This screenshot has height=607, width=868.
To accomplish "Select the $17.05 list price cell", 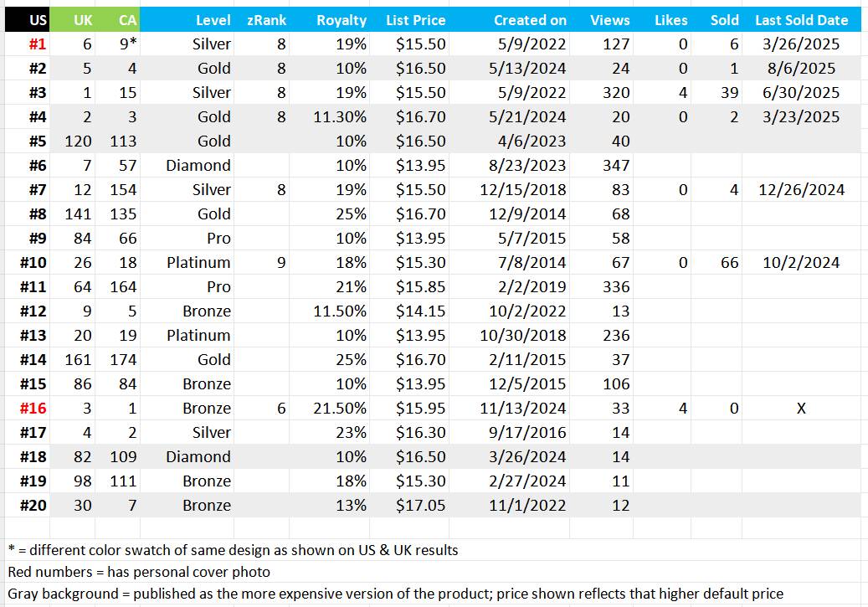I will tap(409, 505).
